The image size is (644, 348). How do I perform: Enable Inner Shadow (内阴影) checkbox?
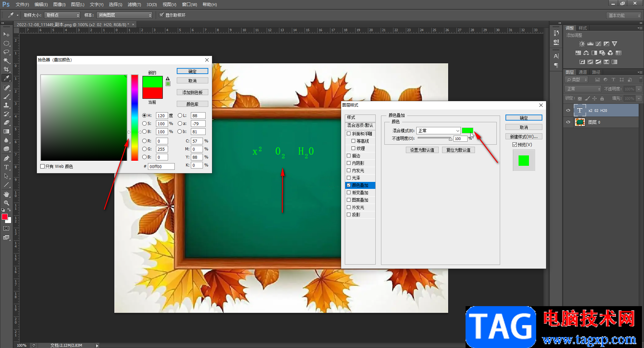pos(349,163)
